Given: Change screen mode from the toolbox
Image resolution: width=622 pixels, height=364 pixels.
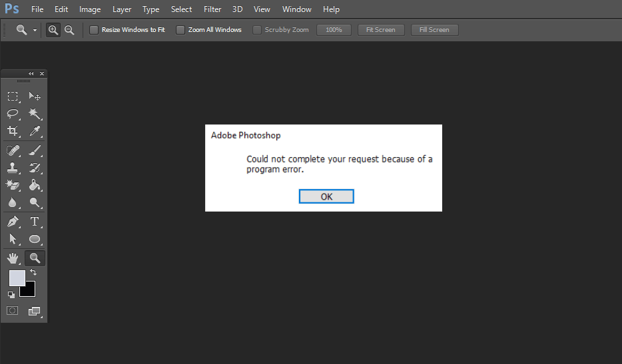Looking at the screenshot, I should coord(35,311).
